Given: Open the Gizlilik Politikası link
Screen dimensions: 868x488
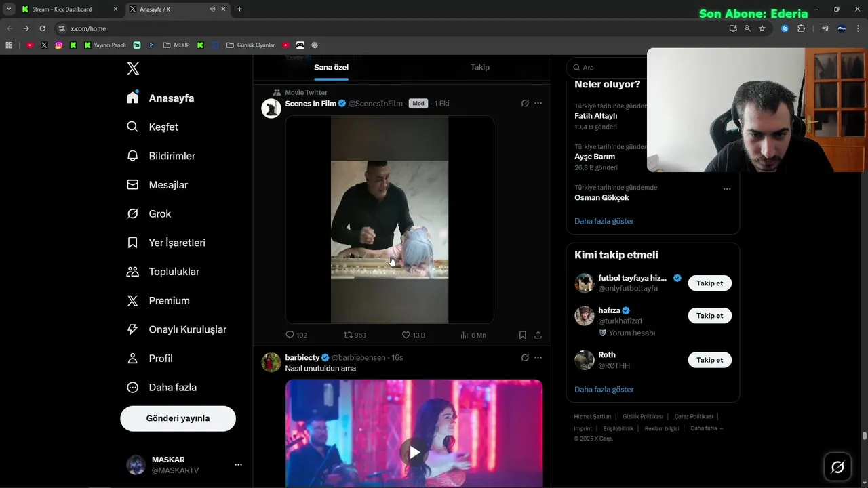Looking at the screenshot, I should pos(642,416).
